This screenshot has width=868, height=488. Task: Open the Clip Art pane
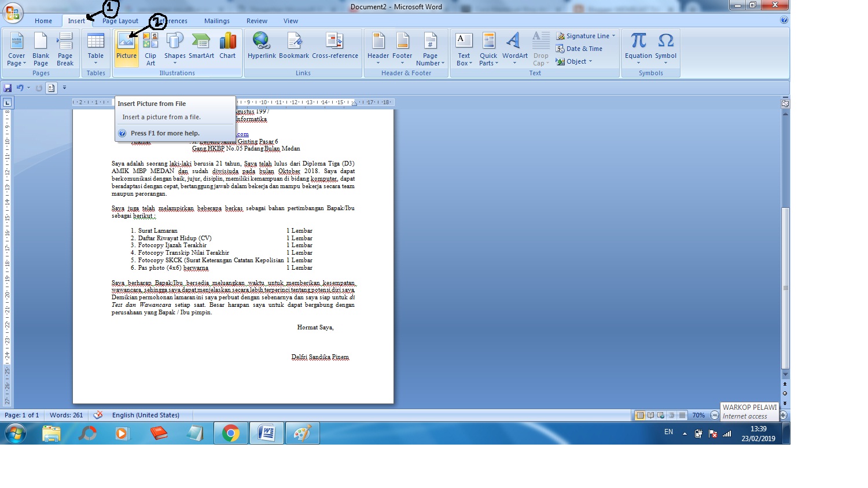tap(150, 49)
